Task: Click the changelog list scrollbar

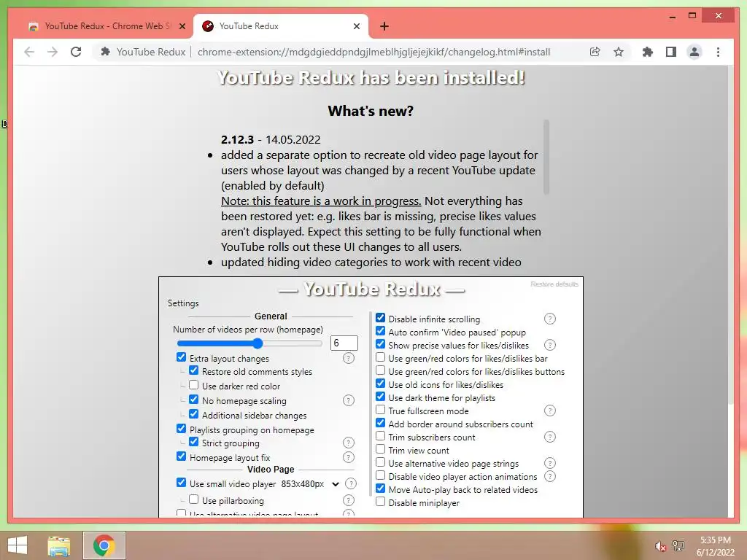Action: click(546, 157)
